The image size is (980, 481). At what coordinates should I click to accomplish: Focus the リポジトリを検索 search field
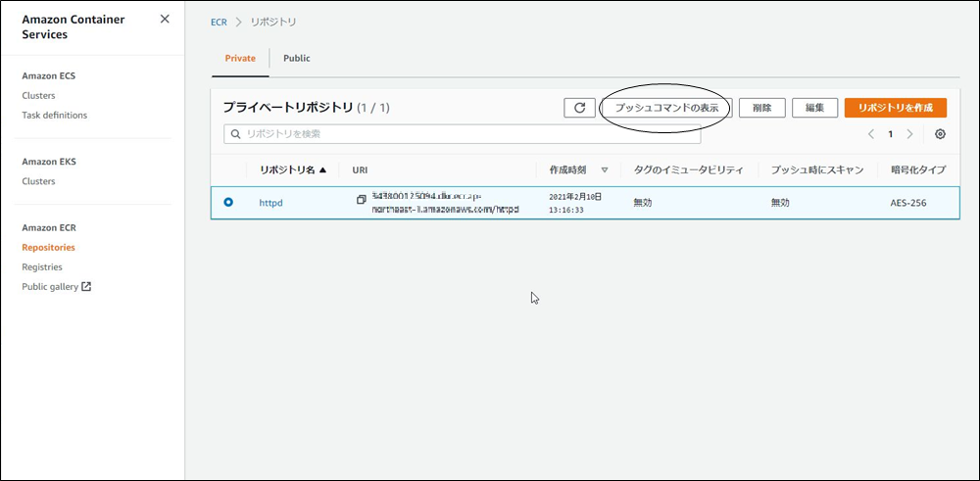(x=462, y=133)
